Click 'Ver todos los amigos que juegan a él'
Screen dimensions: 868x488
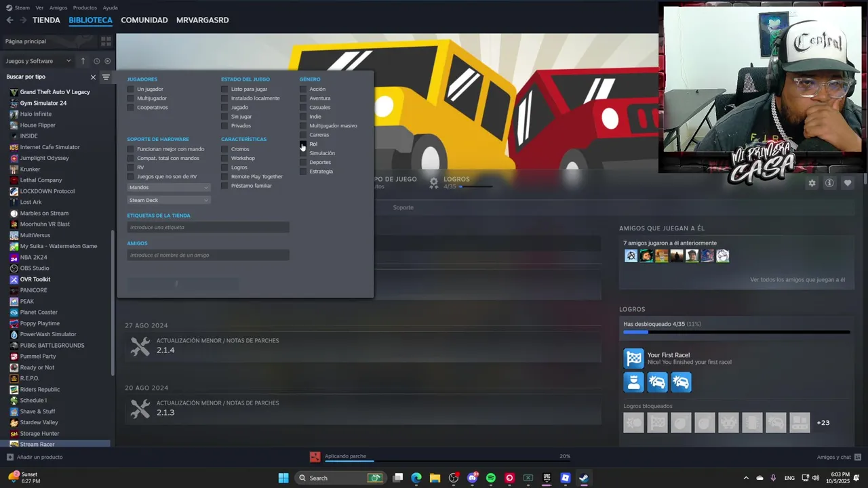tap(797, 279)
